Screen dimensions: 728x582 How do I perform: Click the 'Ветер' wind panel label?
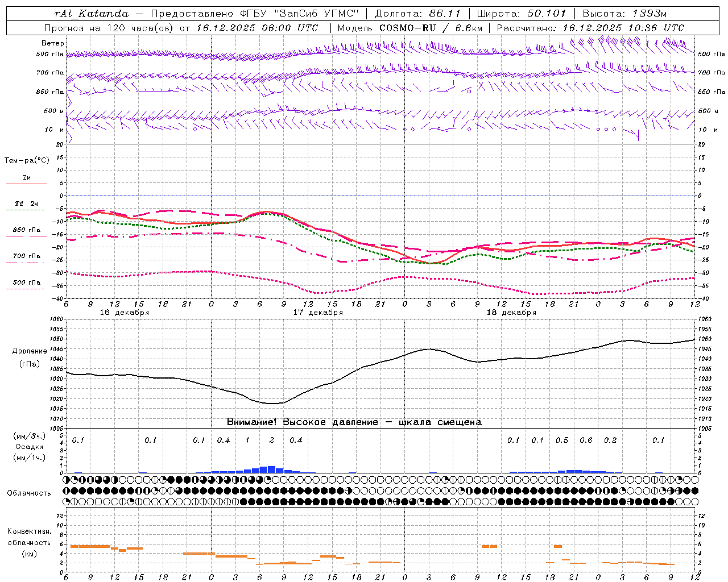point(53,43)
